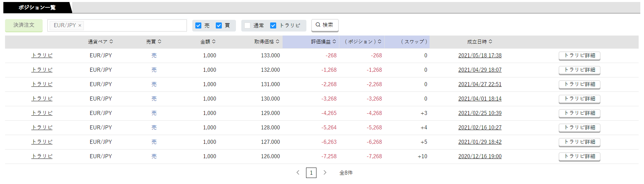Focus the currency pair filter field

coord(117,25)
